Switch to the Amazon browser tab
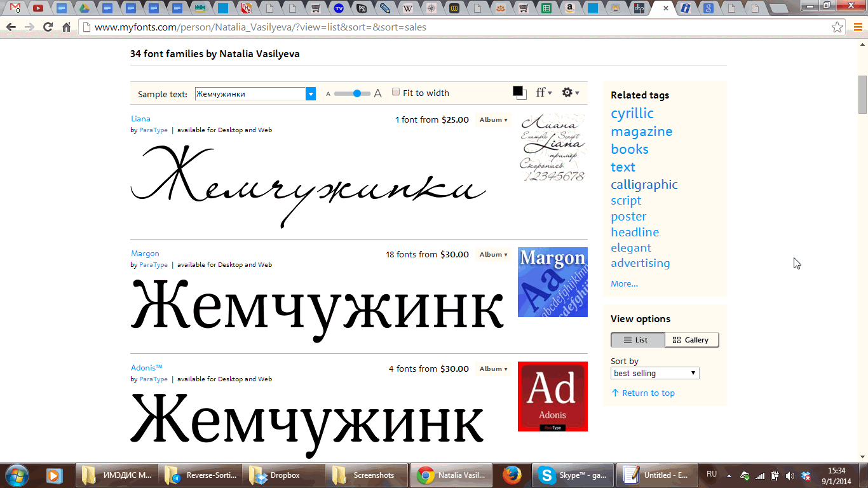868x488 pixels. [569, 8]
